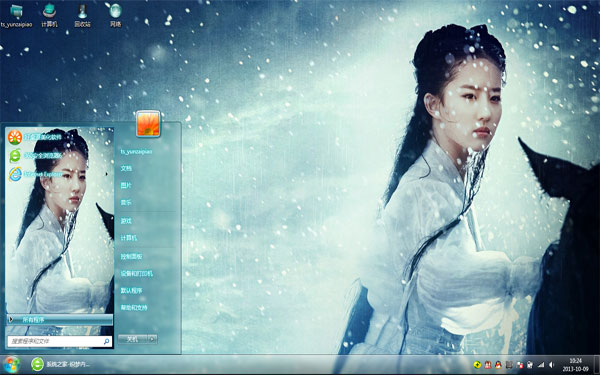Image resolution: width=600 pixels, height=375 pixels.
Task: Open 控制面板 in Start menu
Action: coord(131,256)
